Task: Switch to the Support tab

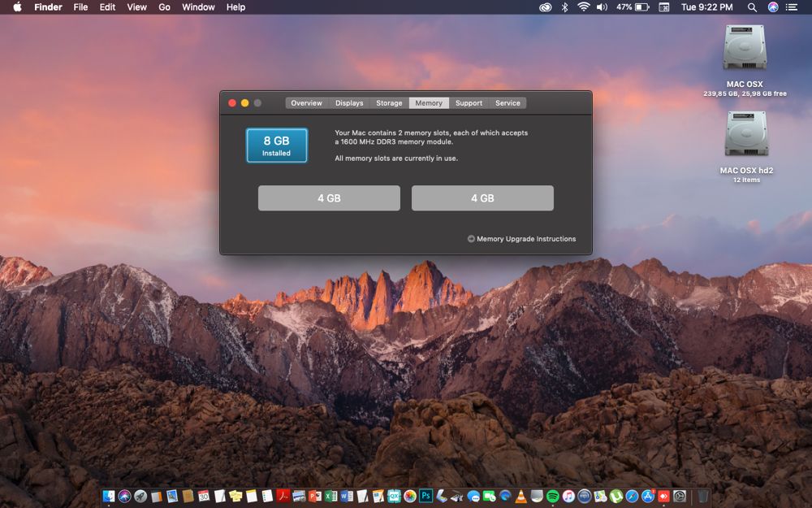Action: coord(469,103)
